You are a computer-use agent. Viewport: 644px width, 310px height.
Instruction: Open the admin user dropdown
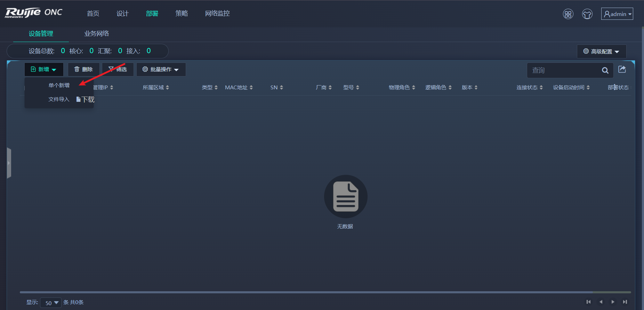click(617, 14)
